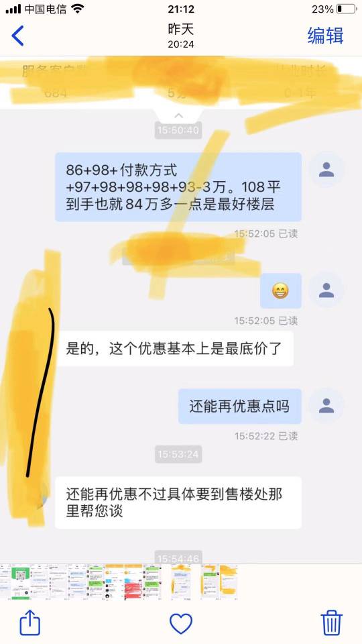The image size is (362, 644).
Task: Tap the 昨天 20:24 date title
Action: [181, 36]
